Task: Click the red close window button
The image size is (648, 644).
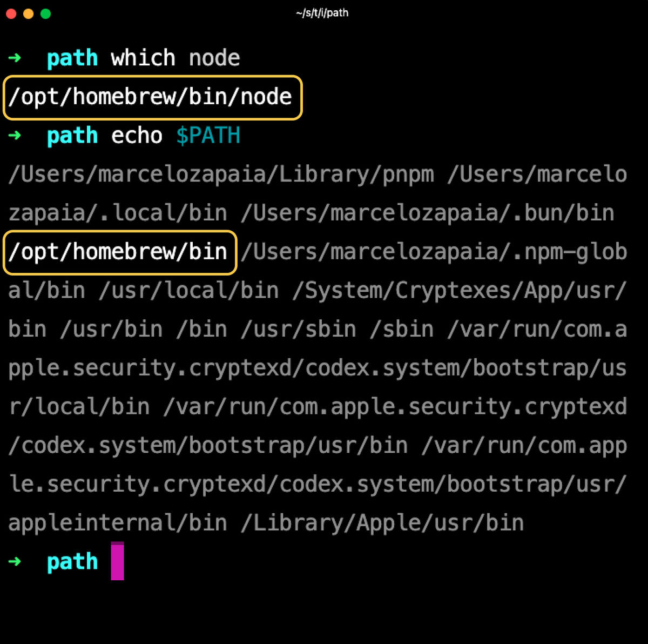Action: click(x=11, y=14)
